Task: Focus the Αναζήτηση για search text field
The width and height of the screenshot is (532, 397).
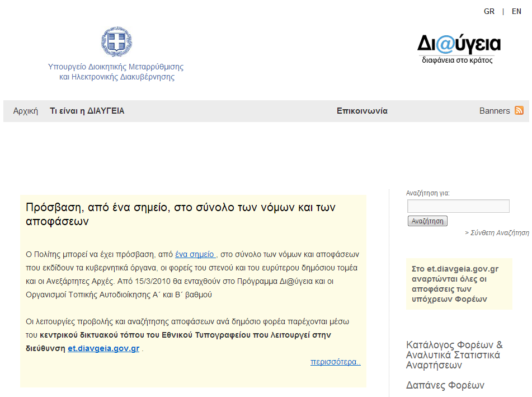Action: coord(458,206)
